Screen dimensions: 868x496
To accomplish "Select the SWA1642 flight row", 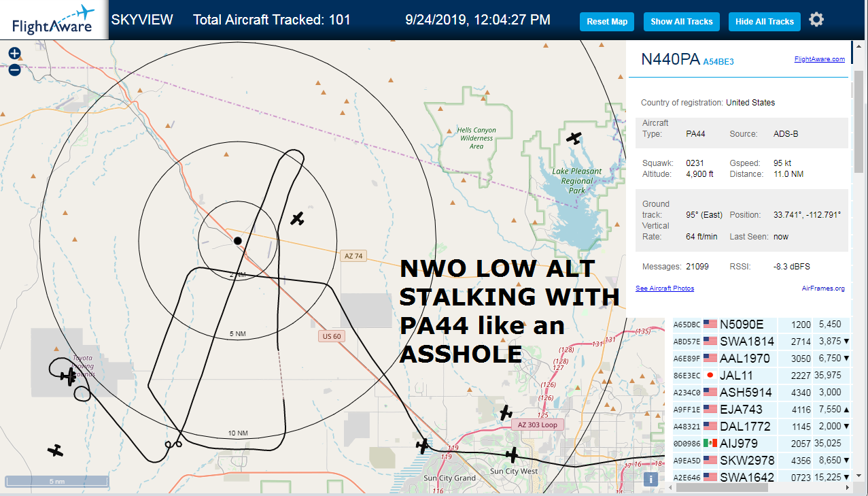I will point(762,476).
